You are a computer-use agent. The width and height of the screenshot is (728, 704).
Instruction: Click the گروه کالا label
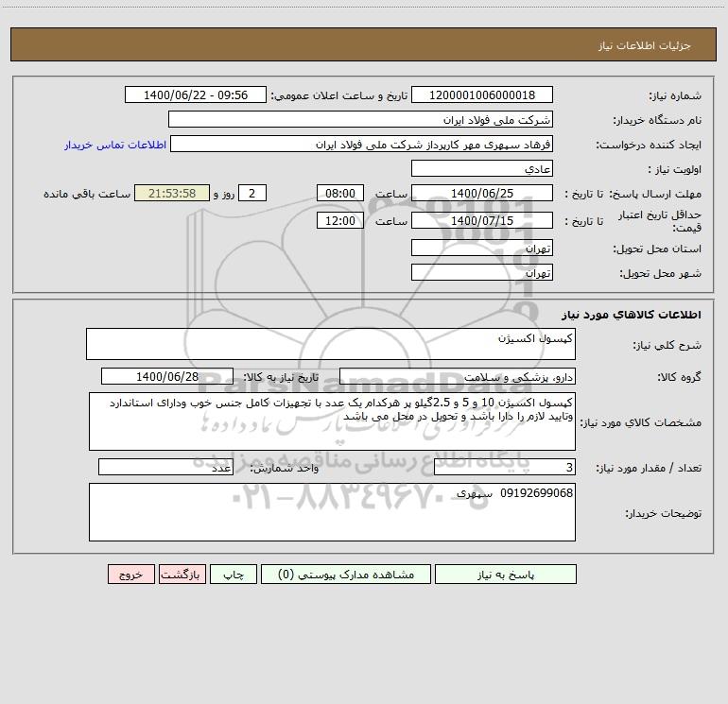679,378
